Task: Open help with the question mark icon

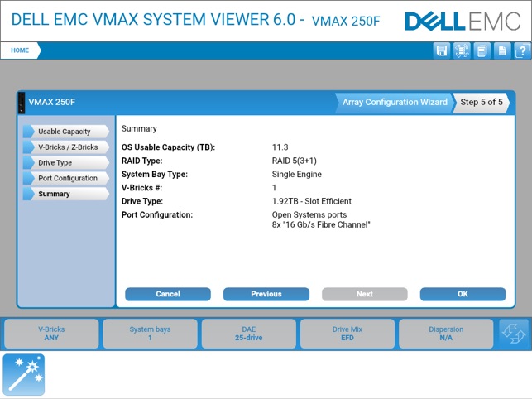Action: [522, 51]
